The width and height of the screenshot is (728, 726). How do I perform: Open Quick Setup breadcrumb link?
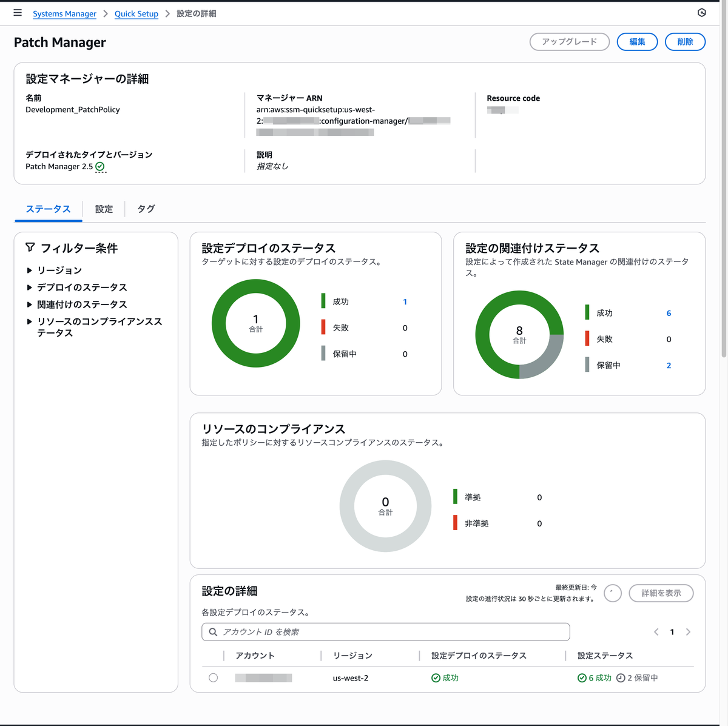point(136,13)
